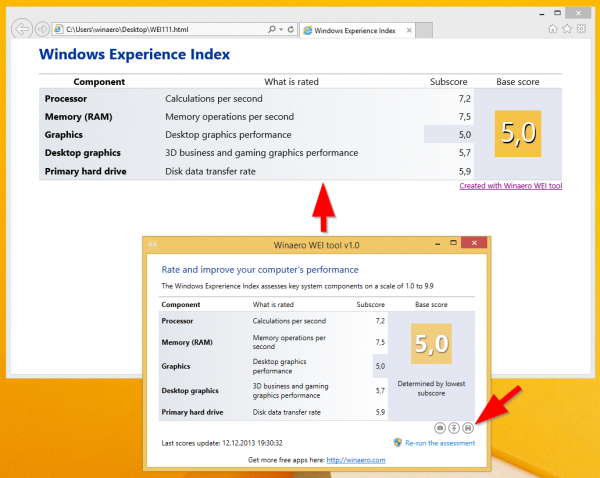600x478 pixels.
Task: Click the 7,5 subscore in the browser table
Action: (x=465, y=117)
